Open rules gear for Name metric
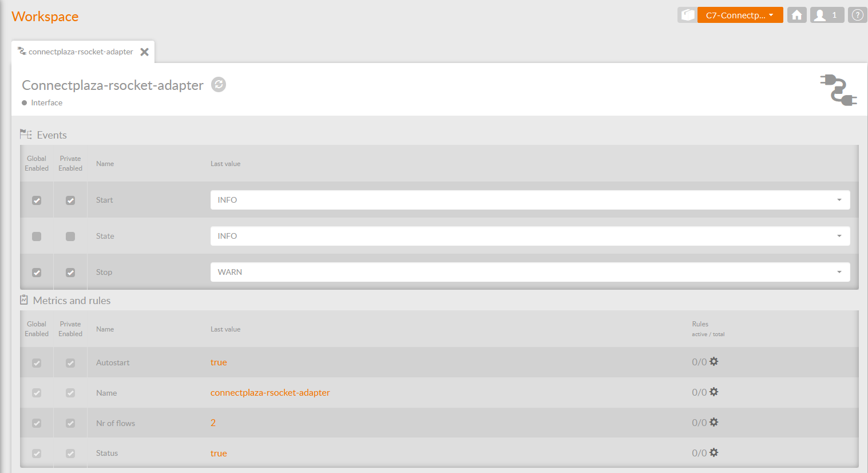The width and height of the screenshot is (868, 473). tap(714, 392)
